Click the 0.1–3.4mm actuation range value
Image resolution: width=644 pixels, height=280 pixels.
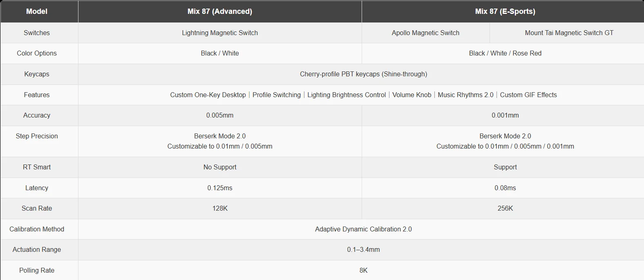(363, 249)
